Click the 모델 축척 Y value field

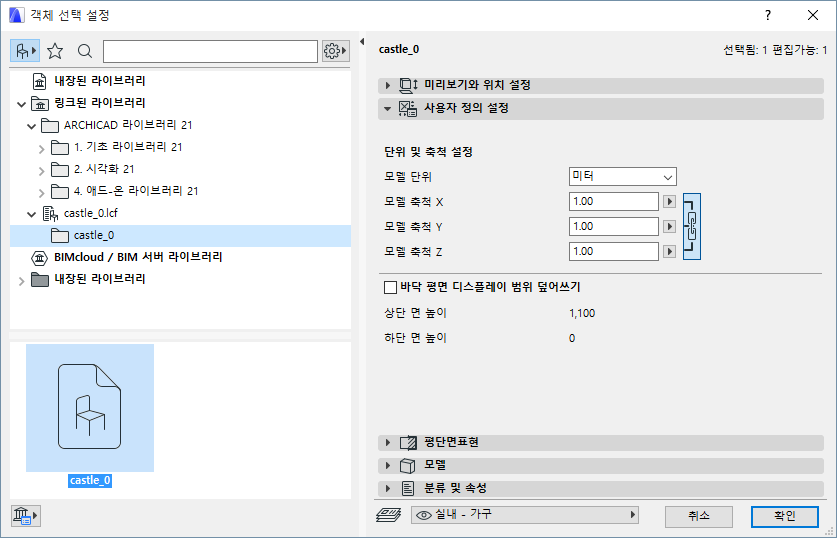(x=613, y=226)
